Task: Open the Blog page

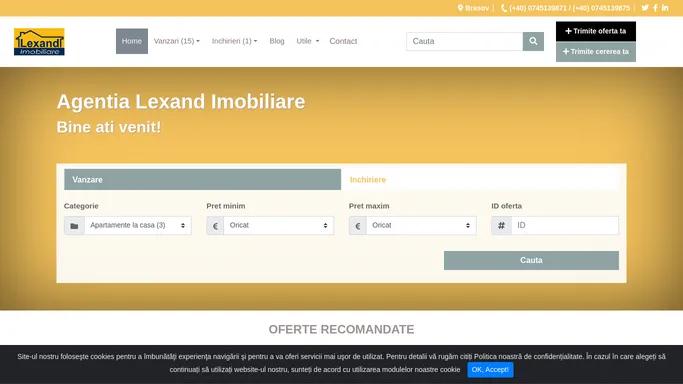Action: pyautogui.click(x=277, y=41)
